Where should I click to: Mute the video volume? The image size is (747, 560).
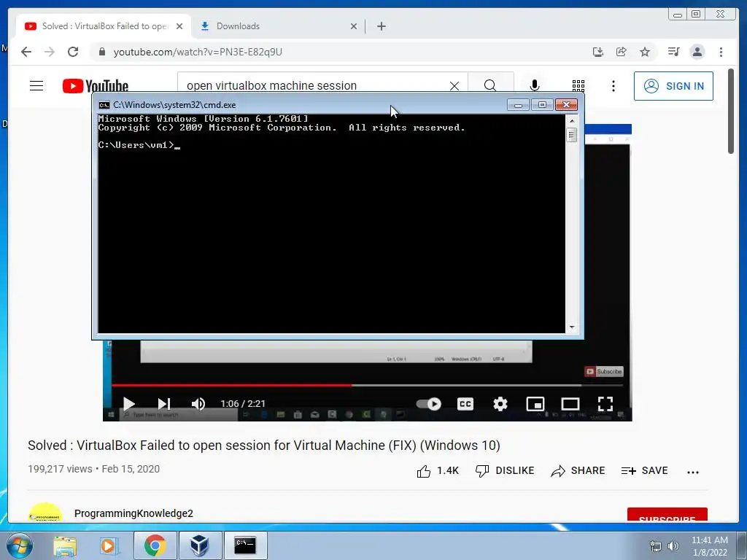coord(198,404)
